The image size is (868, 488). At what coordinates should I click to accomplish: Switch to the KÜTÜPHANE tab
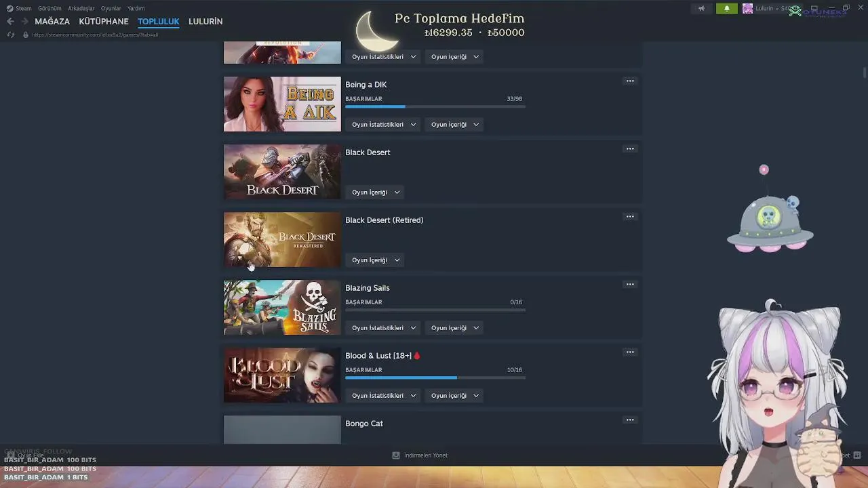click(104, 22)
